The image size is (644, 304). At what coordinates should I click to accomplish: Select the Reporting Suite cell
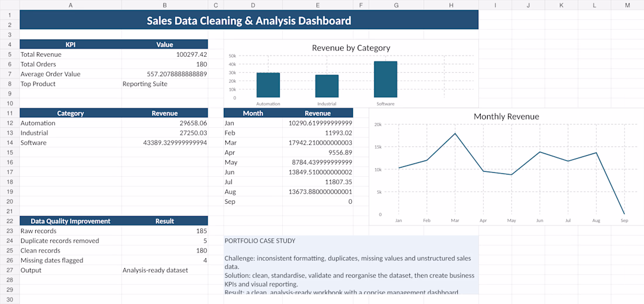tap(165, 84)
